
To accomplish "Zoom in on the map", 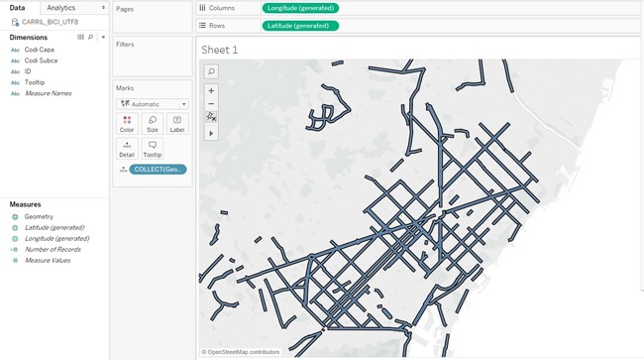I will click(211, 91).
